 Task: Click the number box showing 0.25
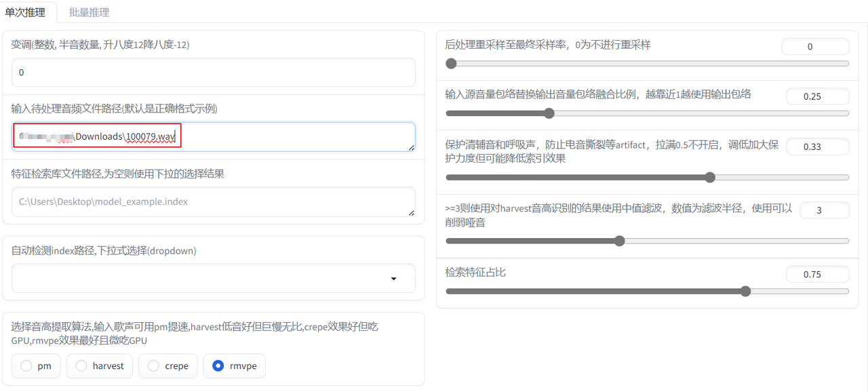point(816,96)
